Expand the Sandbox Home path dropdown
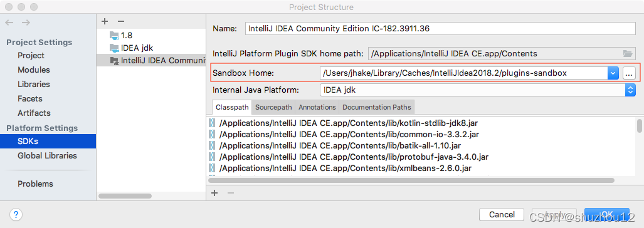This screenshot has height=228, width=644. coord(613,73)
